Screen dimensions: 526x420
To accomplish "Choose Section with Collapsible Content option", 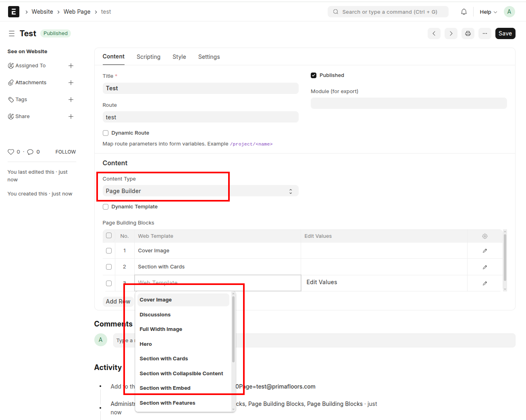I will tap(183, 374).
